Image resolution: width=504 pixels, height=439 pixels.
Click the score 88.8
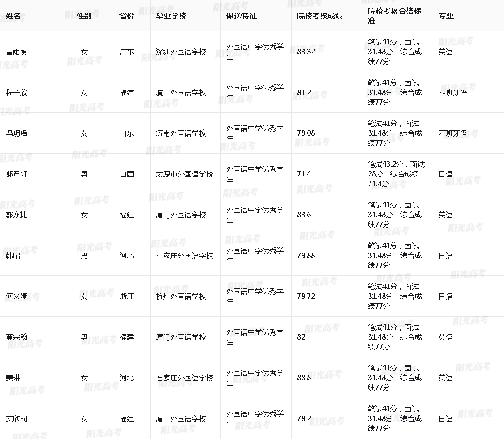tap(304, 378)
